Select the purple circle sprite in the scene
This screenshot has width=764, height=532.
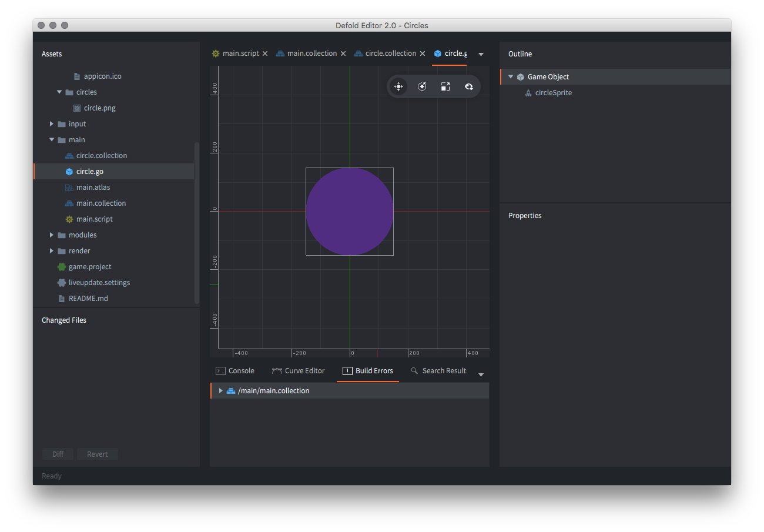pos(350,212)
